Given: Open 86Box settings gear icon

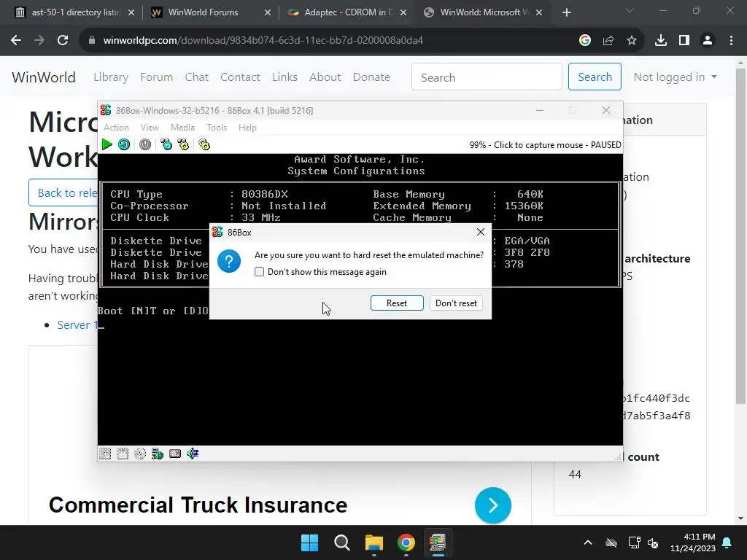Looking at the screenshot, I should 204,144.
